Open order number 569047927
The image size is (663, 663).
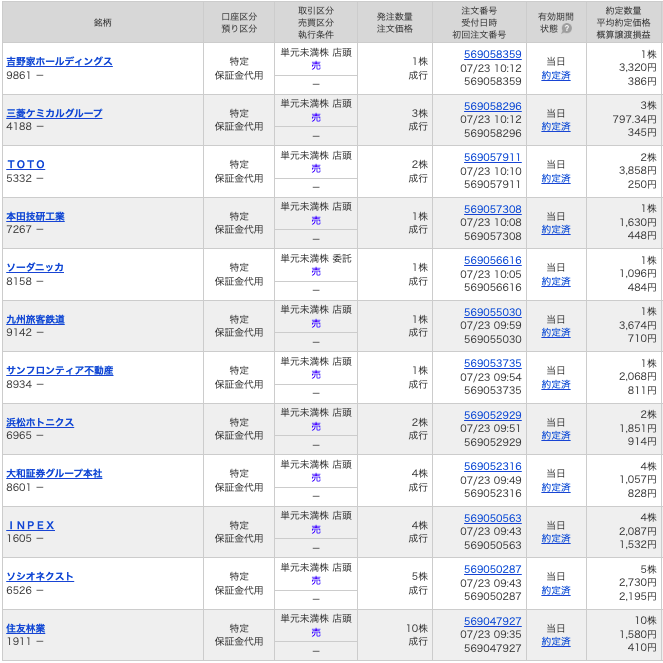(x=493, y=621)
